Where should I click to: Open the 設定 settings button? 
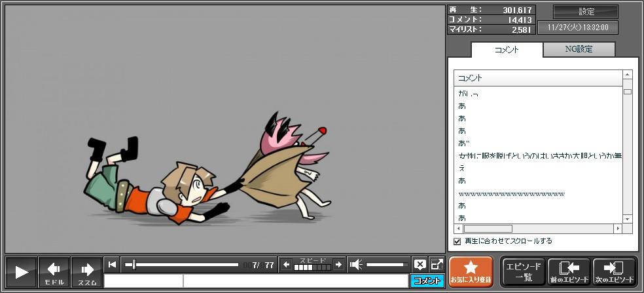click(586, 12)
